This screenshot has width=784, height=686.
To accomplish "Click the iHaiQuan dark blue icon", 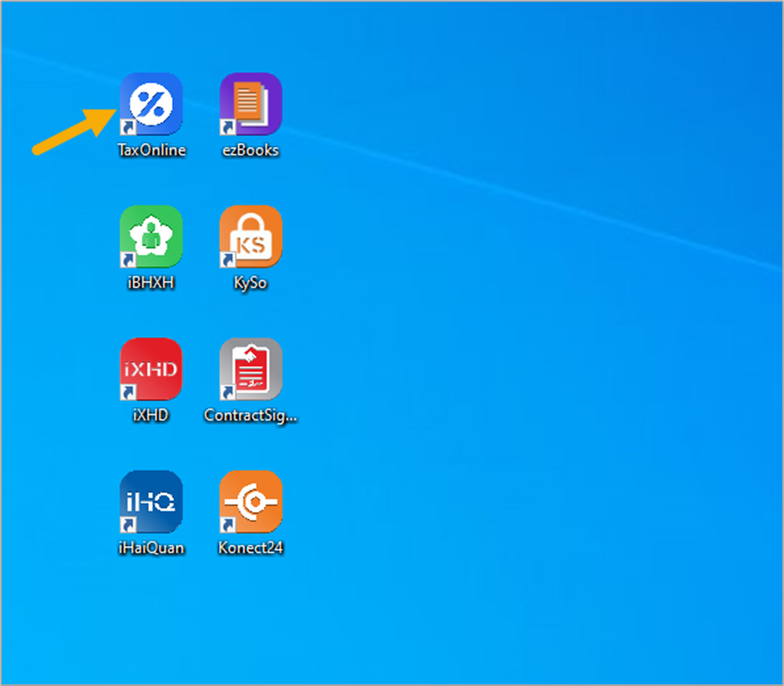I will click(151, 502).
